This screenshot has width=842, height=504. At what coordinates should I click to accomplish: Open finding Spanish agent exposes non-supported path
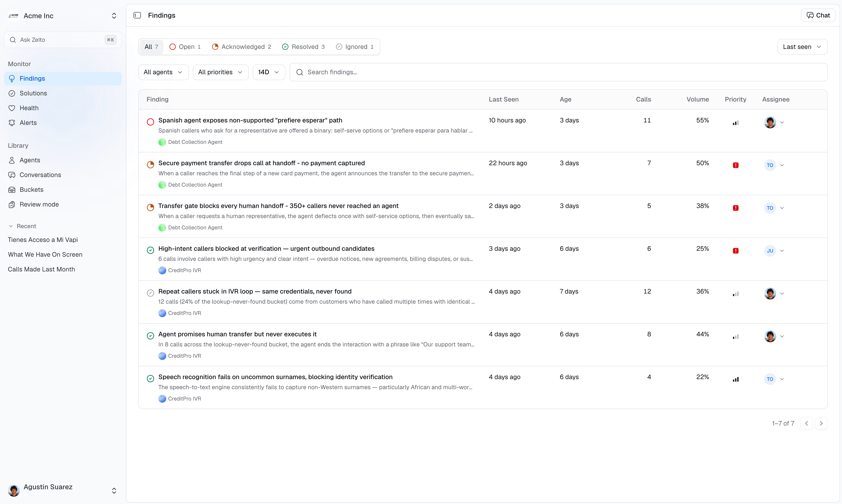pos(250,120)
